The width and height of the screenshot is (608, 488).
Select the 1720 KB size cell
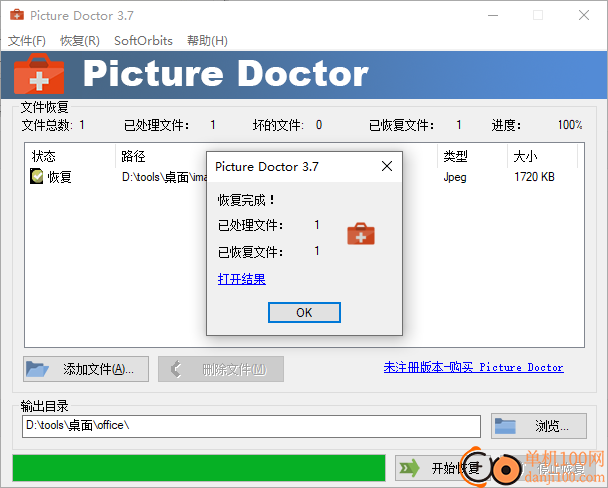tap(534, 177)
